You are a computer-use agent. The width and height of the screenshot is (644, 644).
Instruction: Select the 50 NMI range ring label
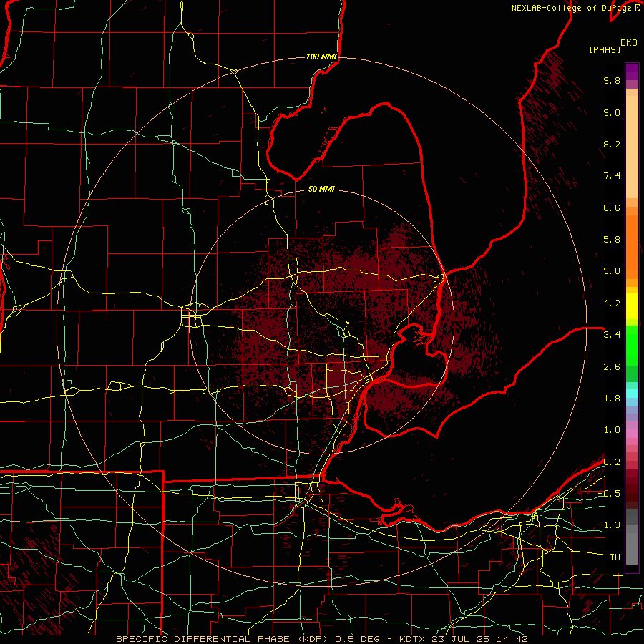coord(321,189)
